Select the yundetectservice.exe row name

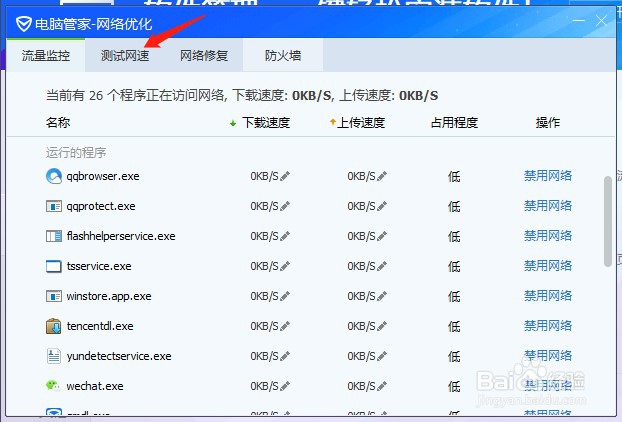(x=119, y=356)
